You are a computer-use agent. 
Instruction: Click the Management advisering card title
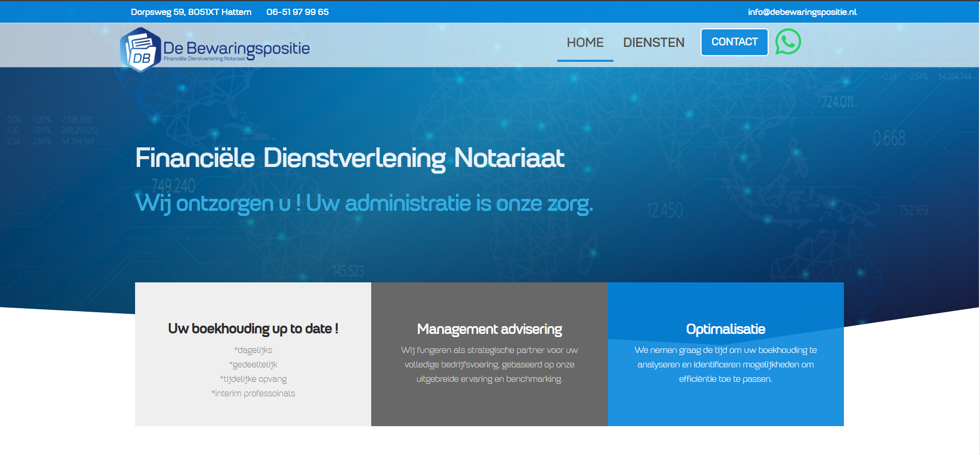[x=489, y=329]
